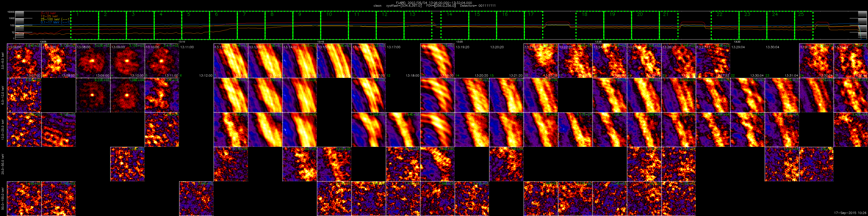Click the '3.0-6.0 keV' row label

point(3,61)
